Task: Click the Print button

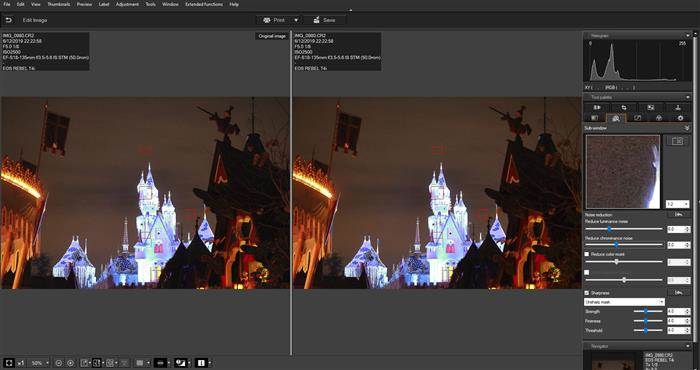Action: [273, 20]
